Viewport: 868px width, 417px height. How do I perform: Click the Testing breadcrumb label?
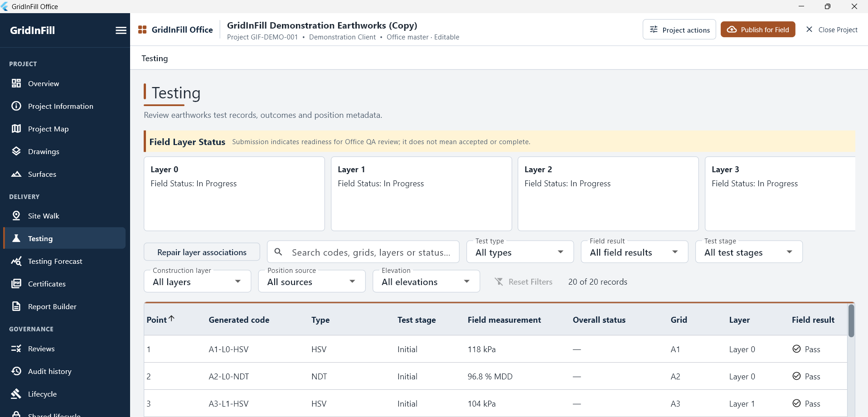tap(155, 58)
